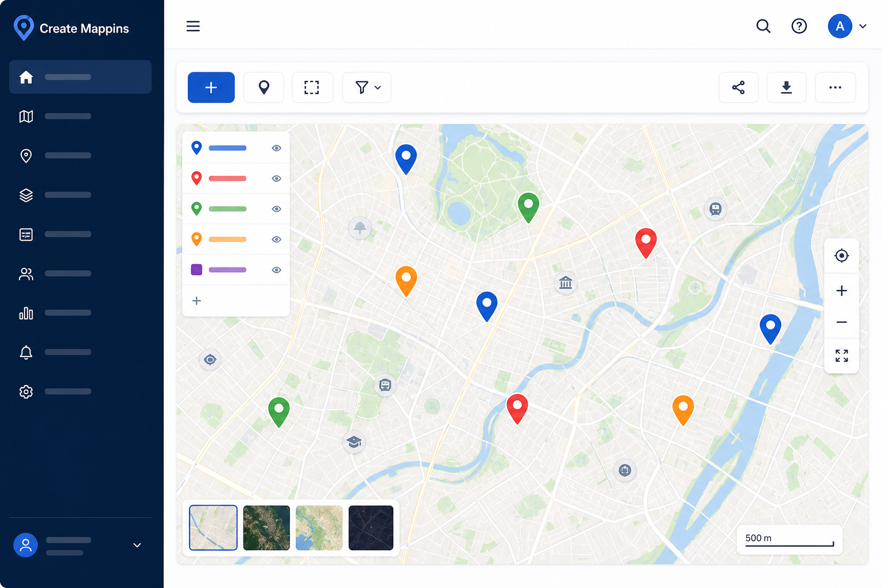882x588 pixels.
Task: Select the rectangle selection tool
Action: 312,87
